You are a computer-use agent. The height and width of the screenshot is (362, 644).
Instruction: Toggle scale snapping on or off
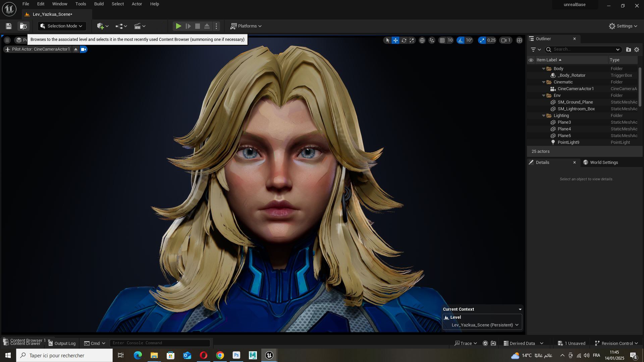point(482,40)
